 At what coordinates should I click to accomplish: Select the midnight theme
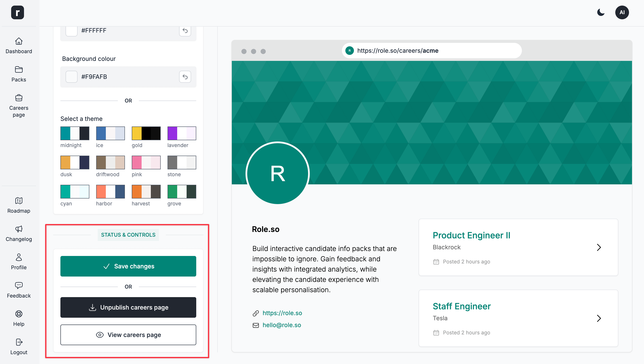pos(75,133)
